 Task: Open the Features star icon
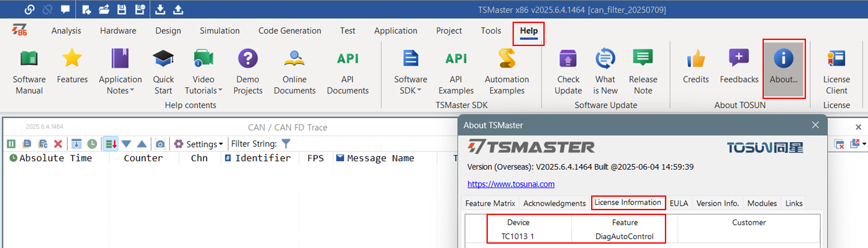(x=72, y=66)
